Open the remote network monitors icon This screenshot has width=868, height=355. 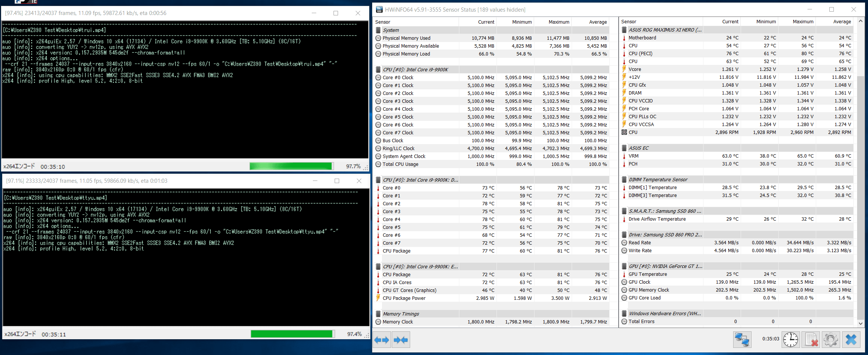(x=742, y=340)
